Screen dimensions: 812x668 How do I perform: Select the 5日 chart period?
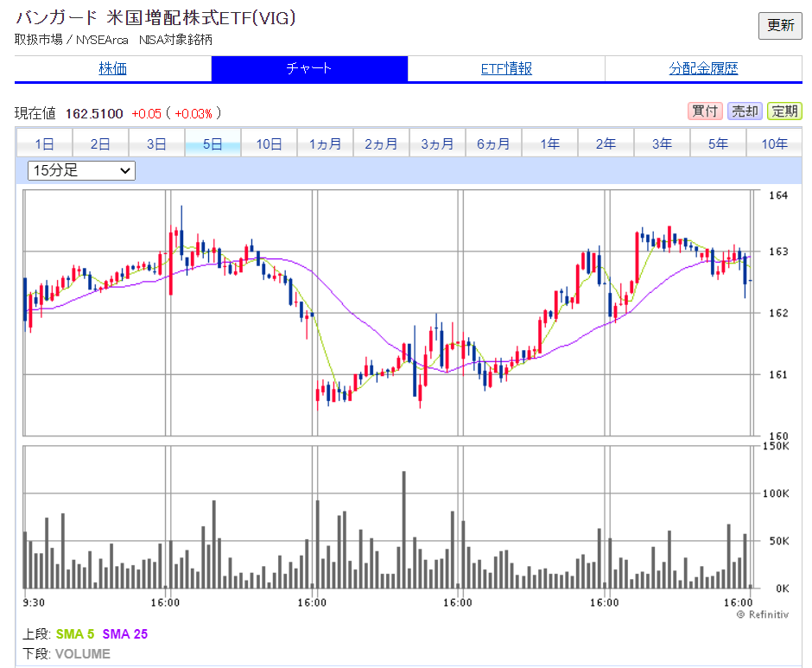pyautogui.click(x=213, y=143)
